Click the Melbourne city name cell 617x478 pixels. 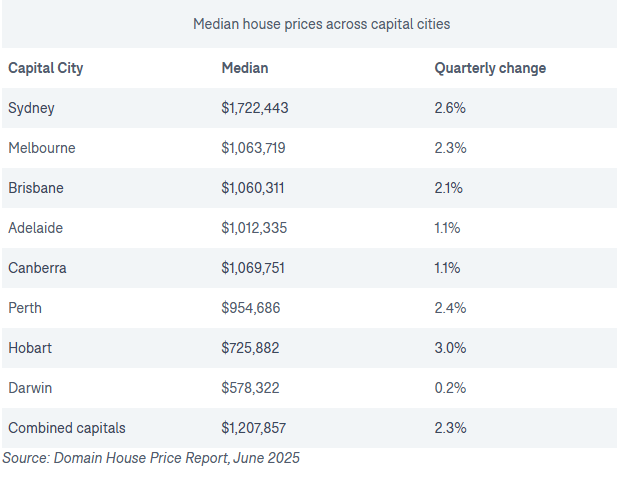tap(41, 148)
